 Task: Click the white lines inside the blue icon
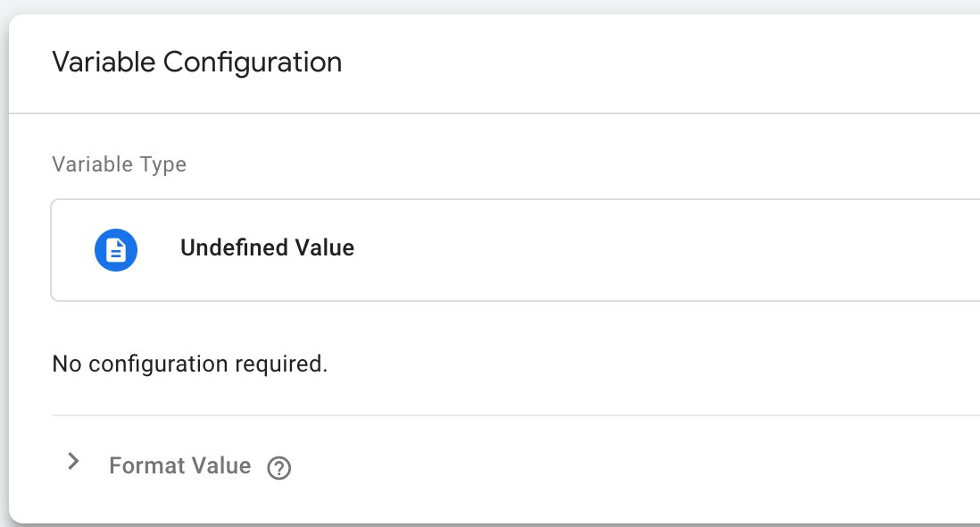point(116,251)
